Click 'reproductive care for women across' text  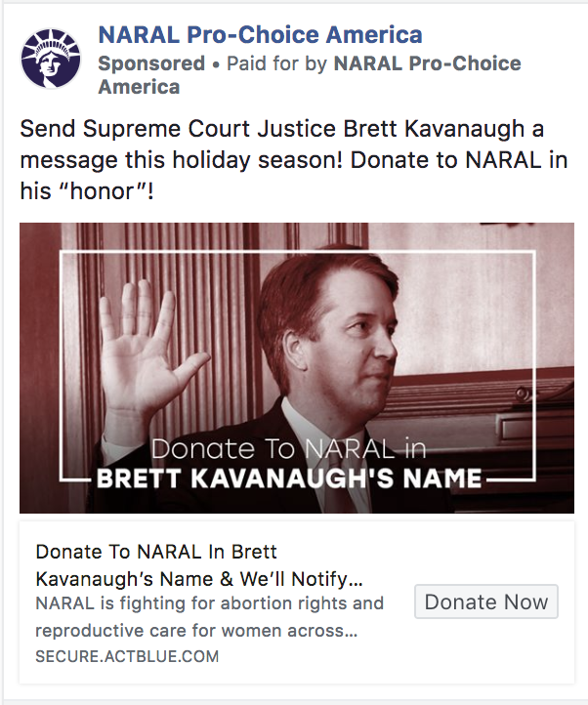click(x=196, y=631)
